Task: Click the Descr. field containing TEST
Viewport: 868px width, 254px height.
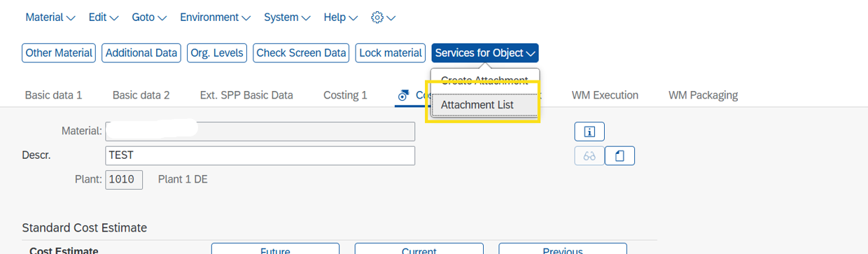Action: pyautogui.click(x=260, y=155)
